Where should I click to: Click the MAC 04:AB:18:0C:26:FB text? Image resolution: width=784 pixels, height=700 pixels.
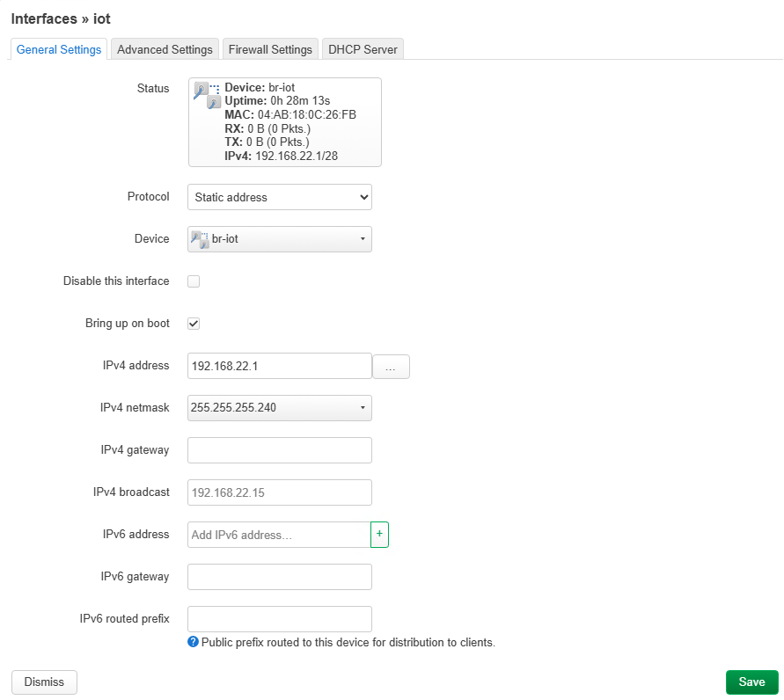click(x=290, y=114)
